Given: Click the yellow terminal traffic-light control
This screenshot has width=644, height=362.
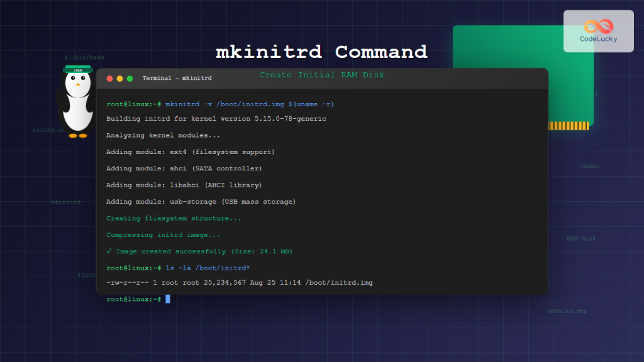Looking at the screenshot, I should (118, 79).
